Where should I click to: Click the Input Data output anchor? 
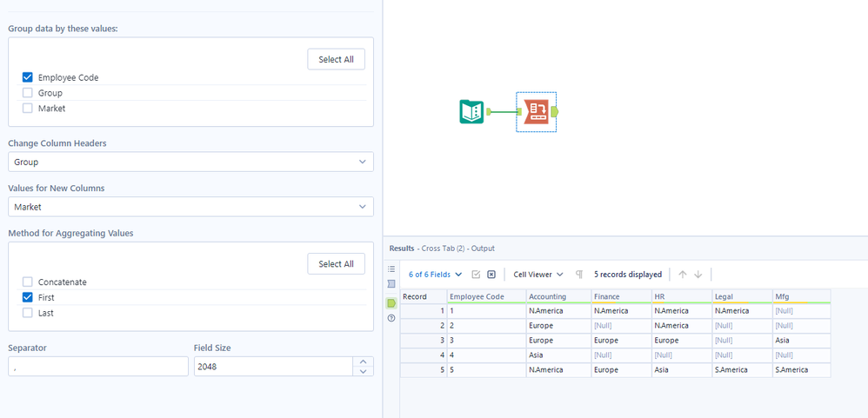tap(489, 112)
